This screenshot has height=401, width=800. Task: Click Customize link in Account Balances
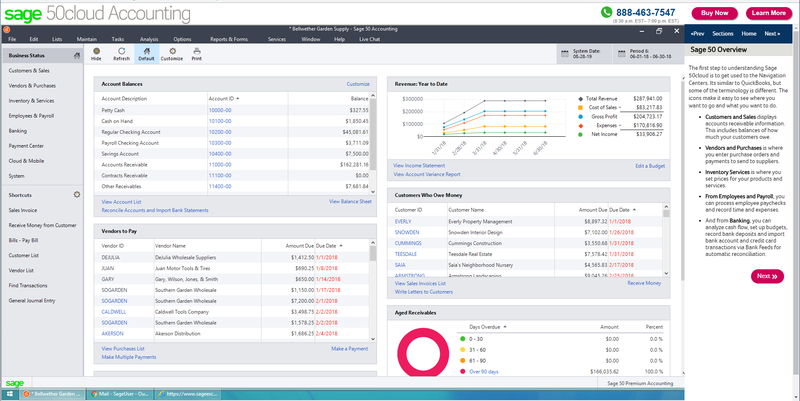(x=358, y=84)
